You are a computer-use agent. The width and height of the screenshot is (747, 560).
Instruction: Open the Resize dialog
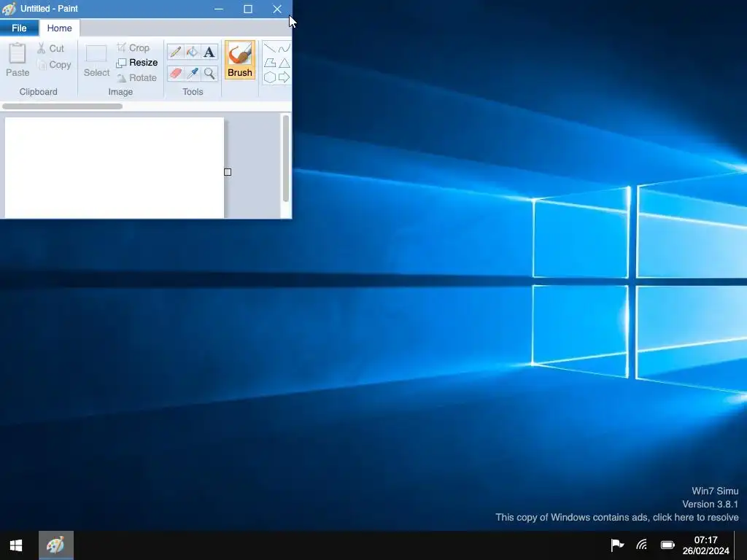(x=137, y=63)
